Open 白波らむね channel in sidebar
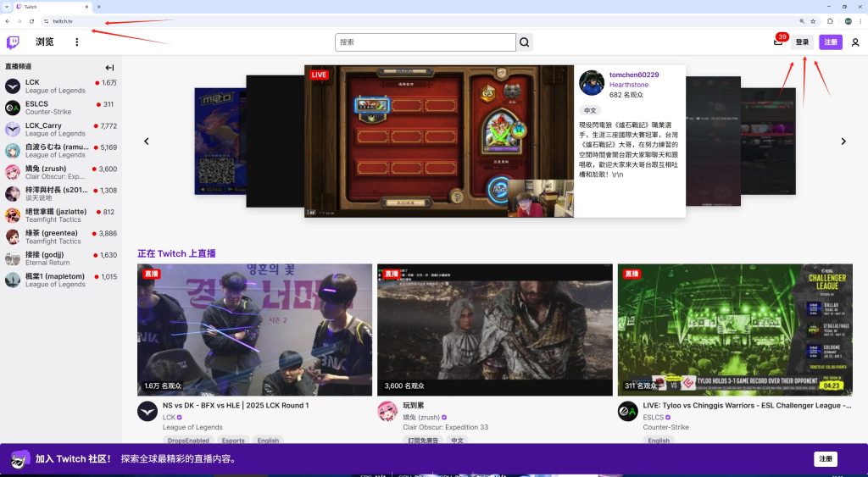The height and width of the screenshot is (477, 868). tap(61, 151)
